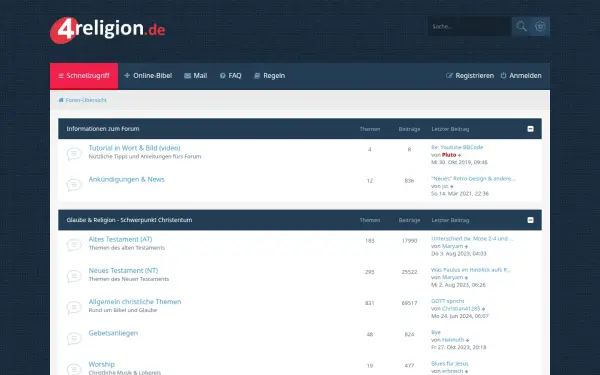View latest post icon after Christian41285

pyautogui.click(x=484, y=309)
